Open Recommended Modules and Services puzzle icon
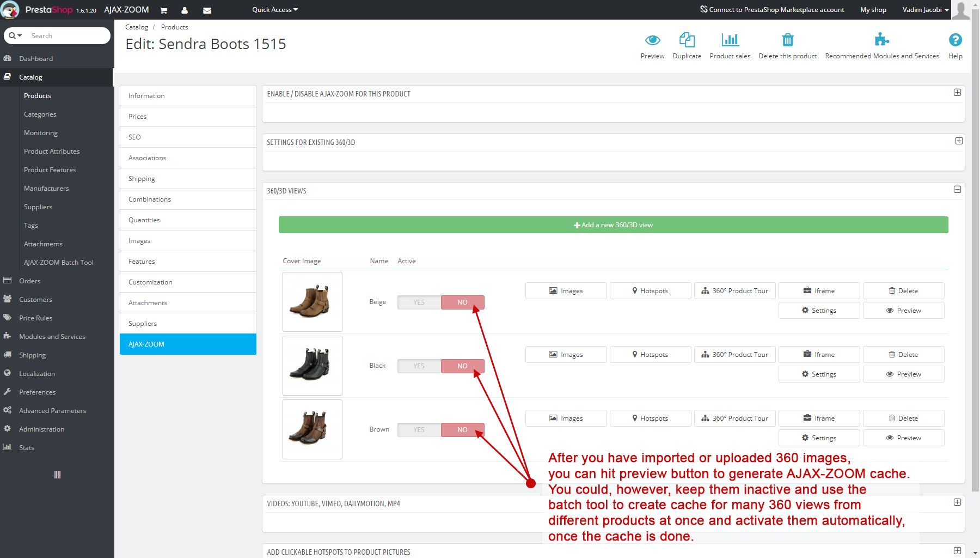 tap(882, 40)
